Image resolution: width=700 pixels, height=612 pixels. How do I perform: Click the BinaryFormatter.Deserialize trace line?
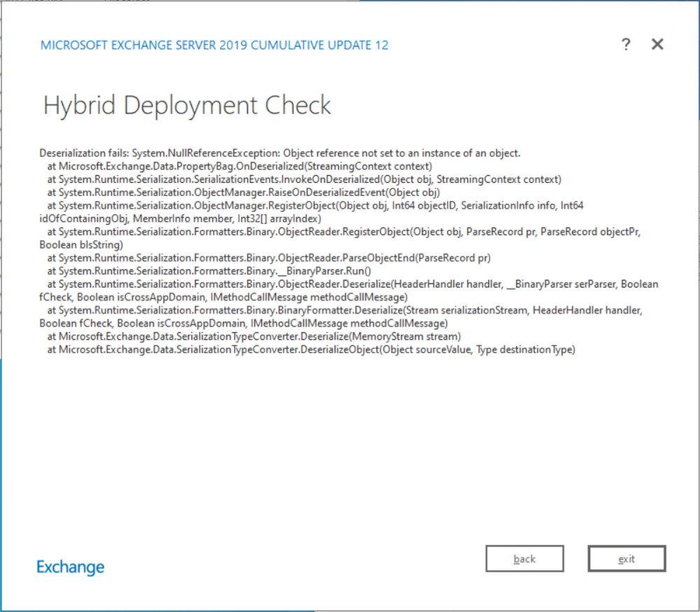tap(345, 310)
